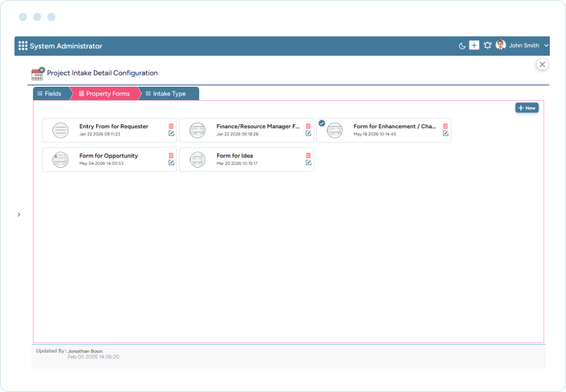Expand the left sidebar chevron
This screenshot has height=392, width=566.
(x=19, y=214)
